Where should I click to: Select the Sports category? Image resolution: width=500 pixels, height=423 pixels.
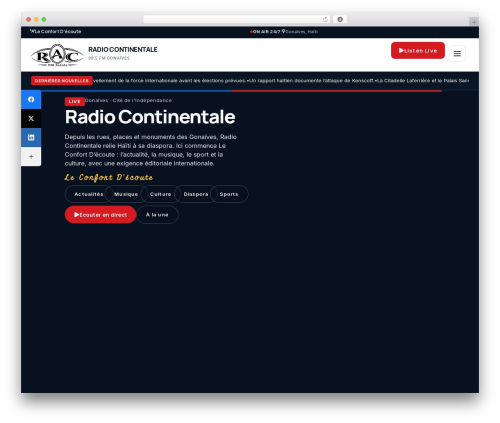[229, 194]
